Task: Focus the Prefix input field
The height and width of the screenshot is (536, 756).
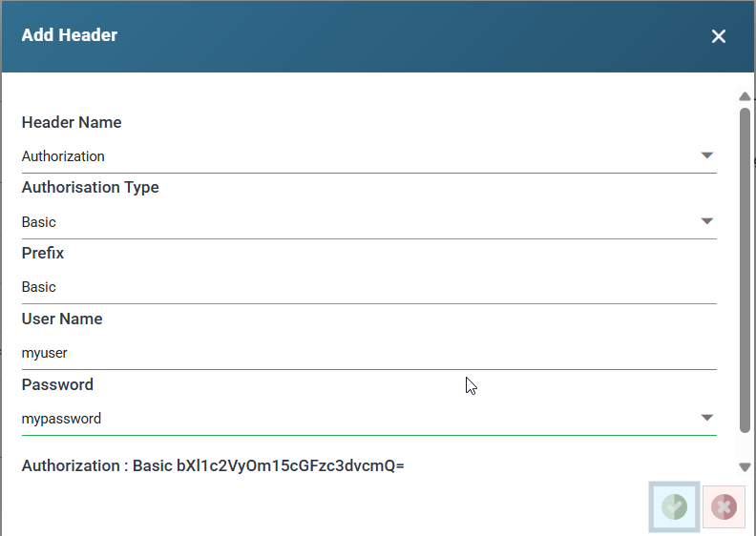Action: coord(368,287)
